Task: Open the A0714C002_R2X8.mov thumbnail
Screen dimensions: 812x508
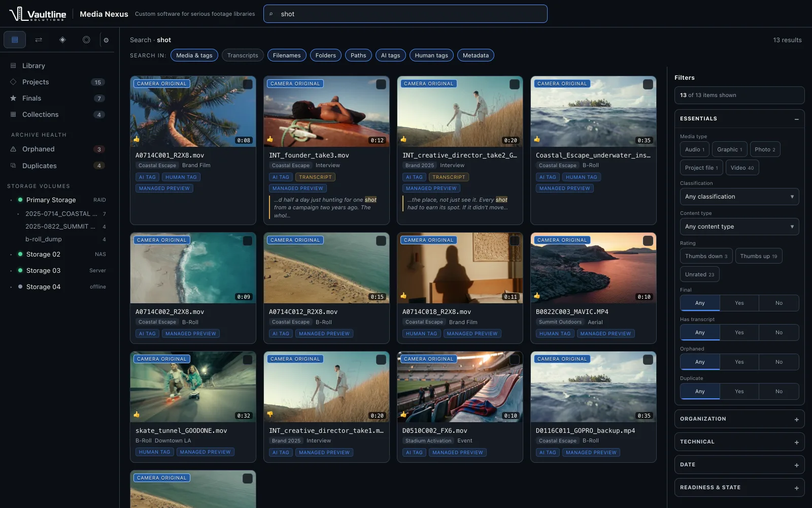Action: (x=193, y=268)
